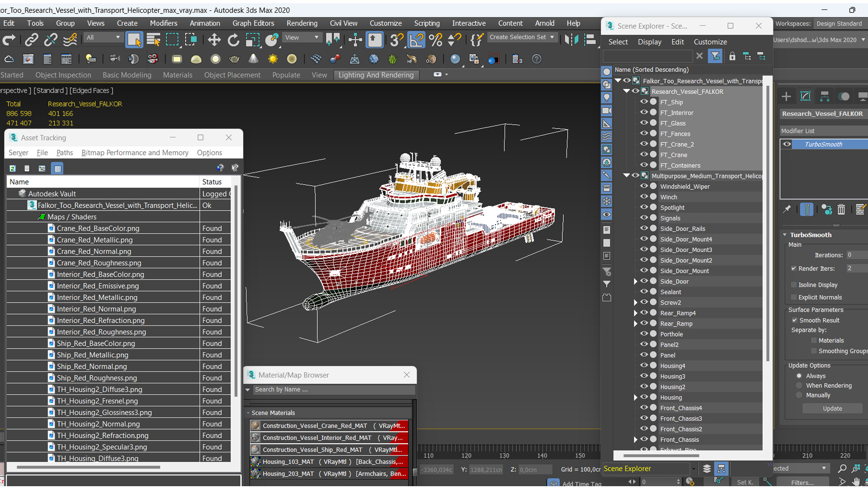Select the Select Object tool in main toolbar
The width and height of the screenshot is (868, 488).
tap(134, 40)
